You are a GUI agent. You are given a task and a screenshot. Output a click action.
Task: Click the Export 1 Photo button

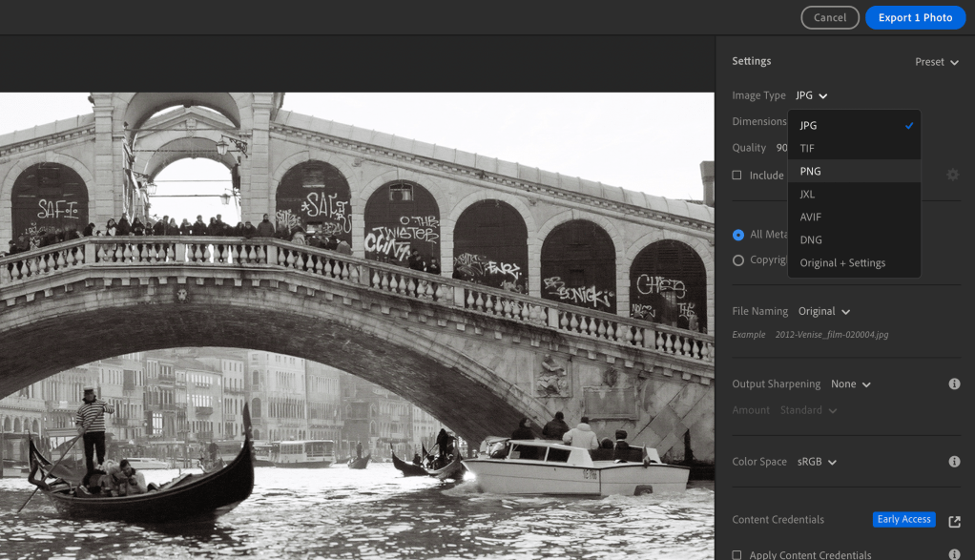(x=914, y=17)
